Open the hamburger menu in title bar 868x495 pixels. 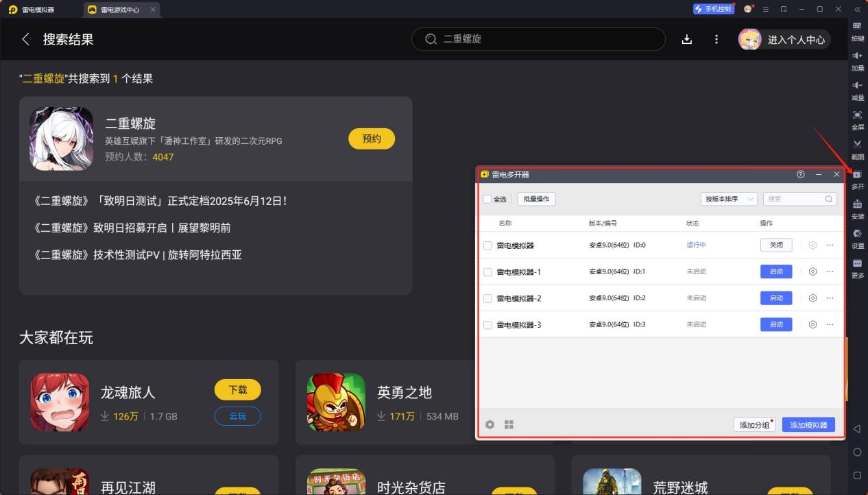coord(766,9)
